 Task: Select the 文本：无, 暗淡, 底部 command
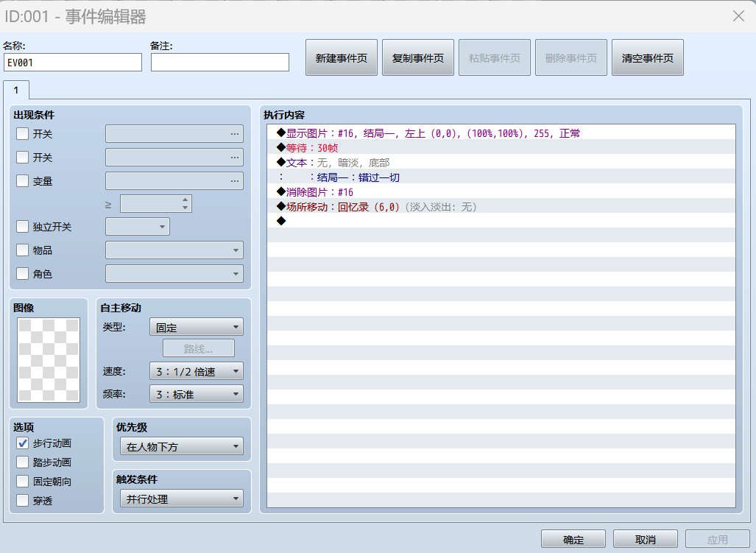[x=501, y=163]
